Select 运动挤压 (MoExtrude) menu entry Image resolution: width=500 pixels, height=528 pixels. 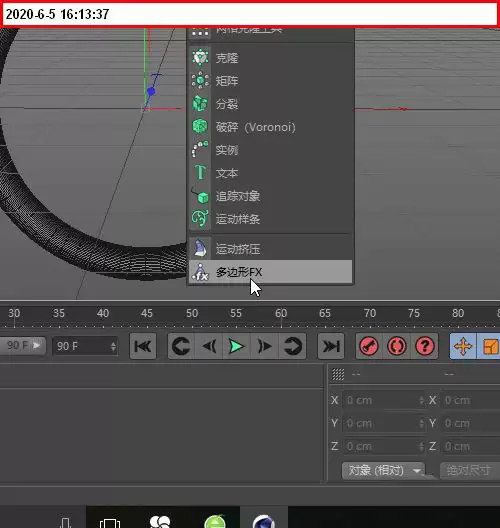click(x=270, y=249)
